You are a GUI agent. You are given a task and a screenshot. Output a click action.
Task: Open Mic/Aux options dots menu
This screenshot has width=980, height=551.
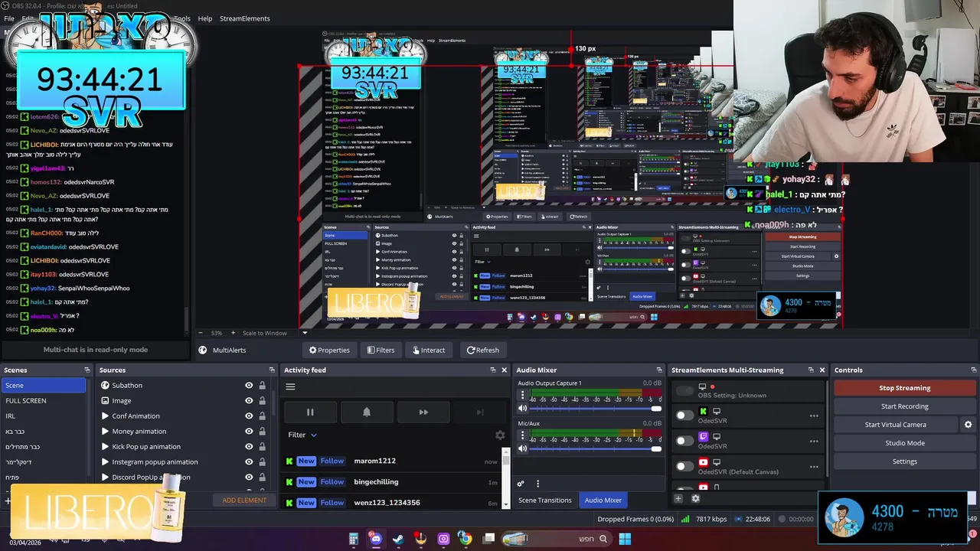(x=523, y=435)
